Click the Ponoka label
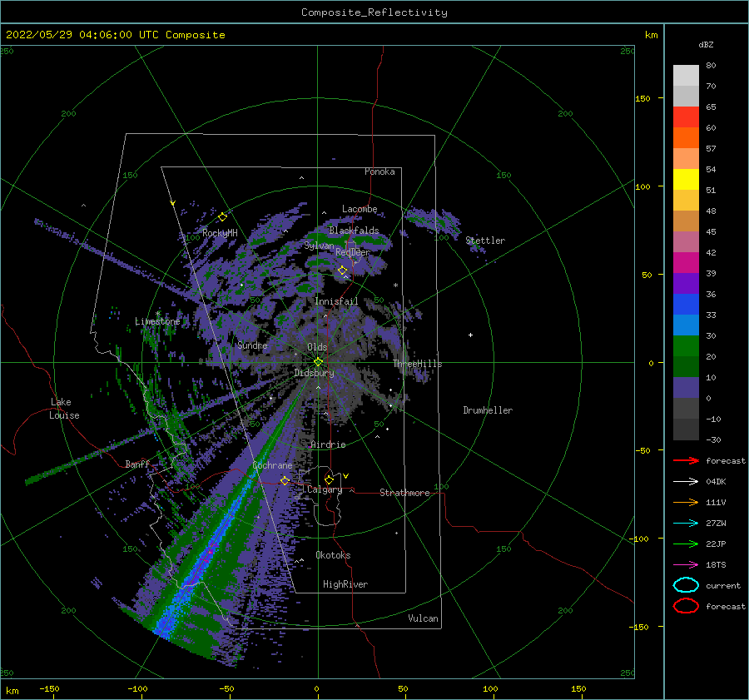 coord(379,171)
